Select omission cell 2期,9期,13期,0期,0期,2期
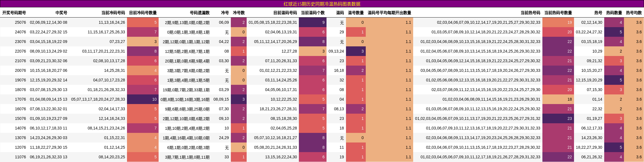 [x=187, y=22]
